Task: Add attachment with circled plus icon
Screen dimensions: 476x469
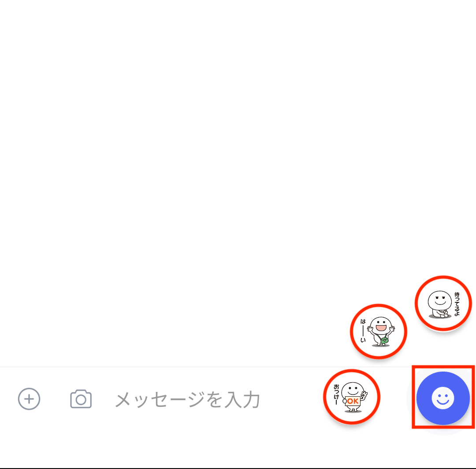Action: [29, 399]
